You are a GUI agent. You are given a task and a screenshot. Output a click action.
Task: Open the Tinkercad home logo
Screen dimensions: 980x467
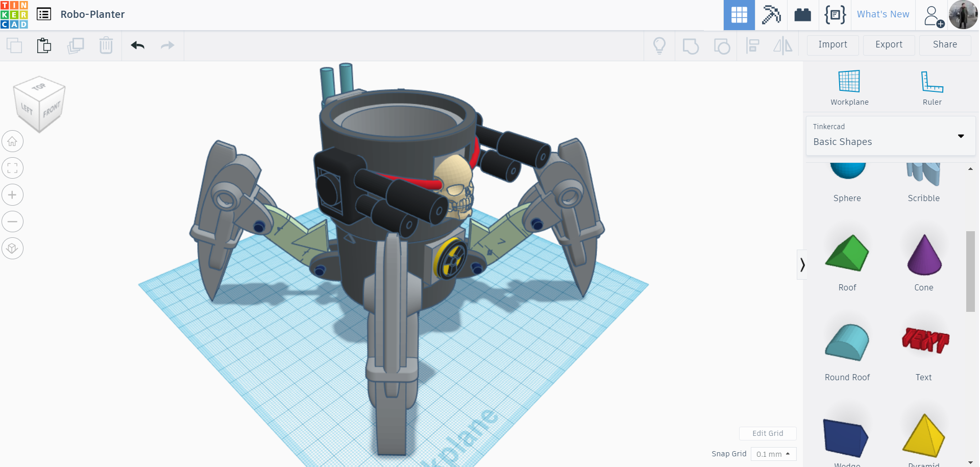click(14, 14)
